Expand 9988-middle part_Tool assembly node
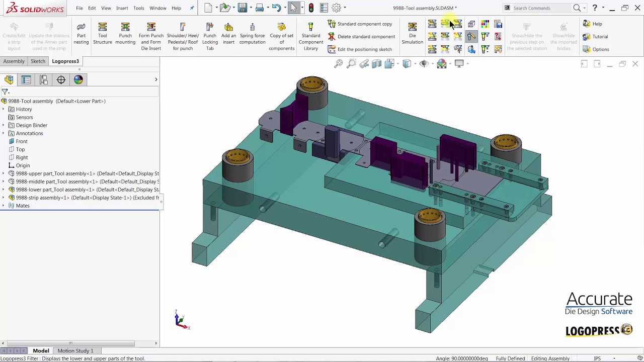 click(4, 182)
